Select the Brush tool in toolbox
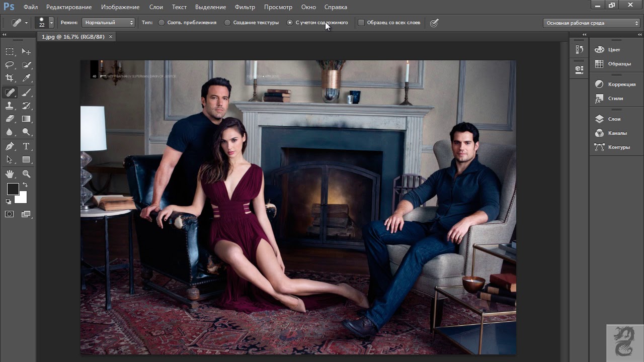The image size is (644, 362). (26, 93)
